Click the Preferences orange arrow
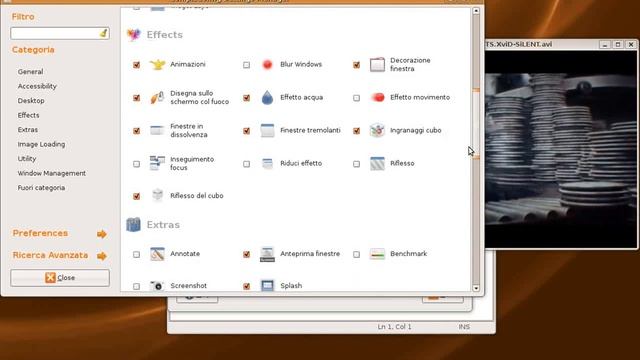The image size is (640, 360). [x=102, y=234]
